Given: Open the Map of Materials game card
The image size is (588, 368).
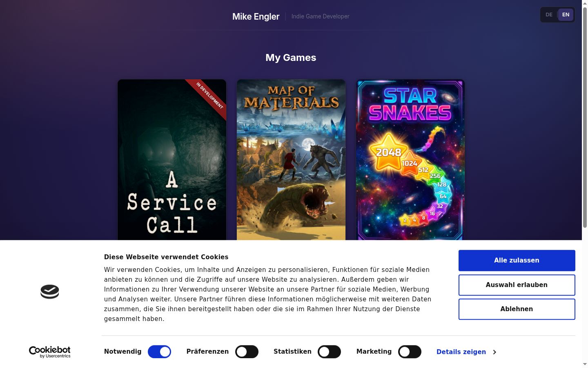Looking at the screenshot, I should coord(291,159).
